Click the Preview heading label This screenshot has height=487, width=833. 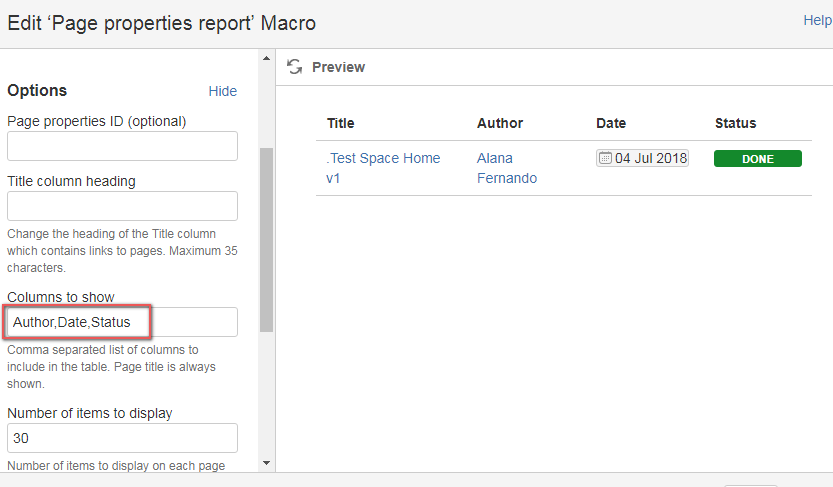[338, 67]
